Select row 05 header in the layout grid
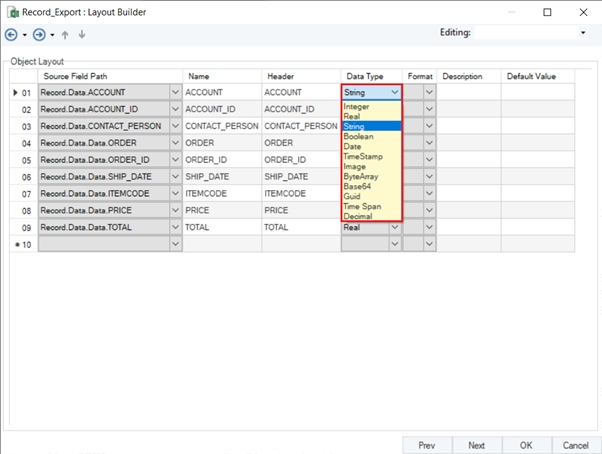The height and width of the screenshot is (454, 602). tap(24, 160)
